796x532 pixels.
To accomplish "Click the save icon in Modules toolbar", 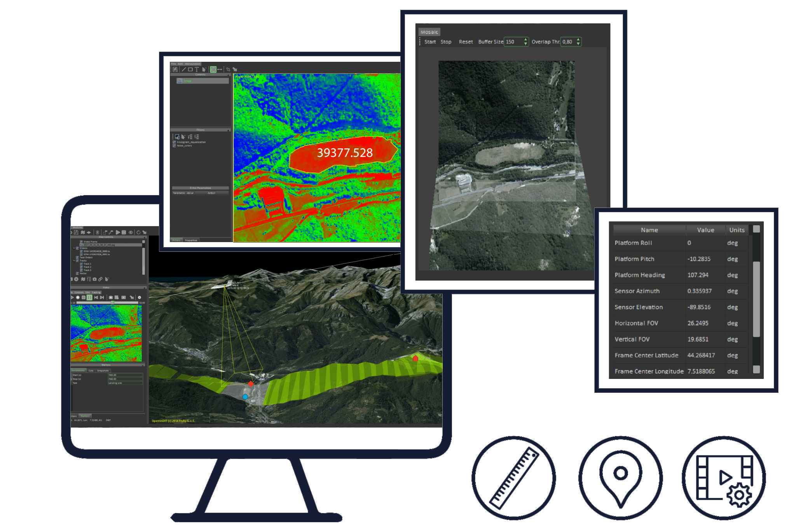I will 76,232.
